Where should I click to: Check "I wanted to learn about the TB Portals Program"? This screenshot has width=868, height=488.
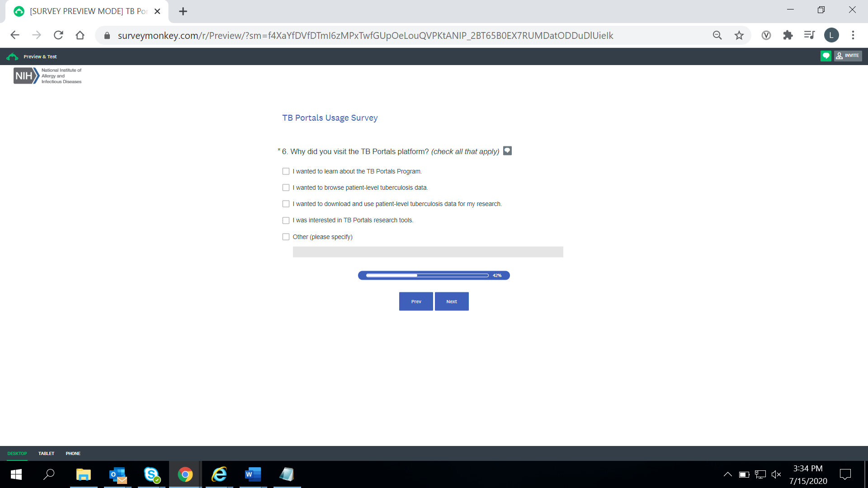[286, 171]
